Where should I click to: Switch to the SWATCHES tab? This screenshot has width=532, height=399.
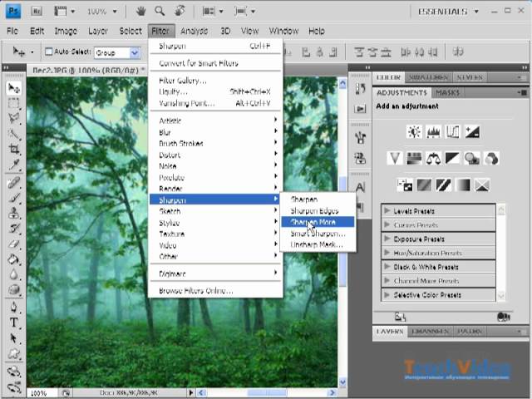tap(429, 77)
